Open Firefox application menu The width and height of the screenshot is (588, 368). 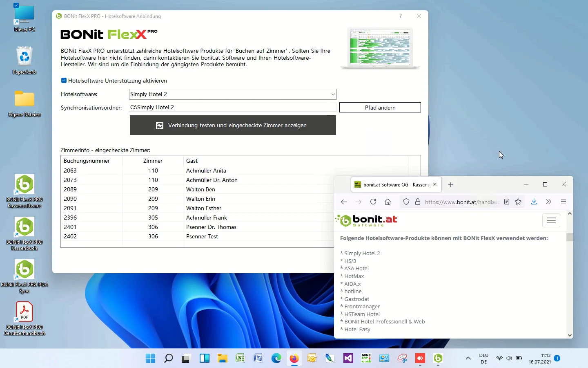[563, 202]
